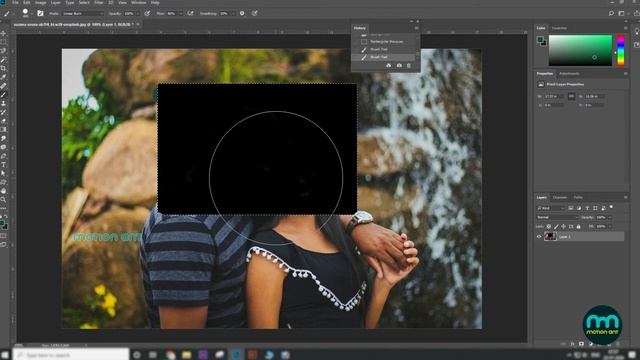The image size is (640, 360).
Task: Select the Hand tool
Action: [3, 191]
